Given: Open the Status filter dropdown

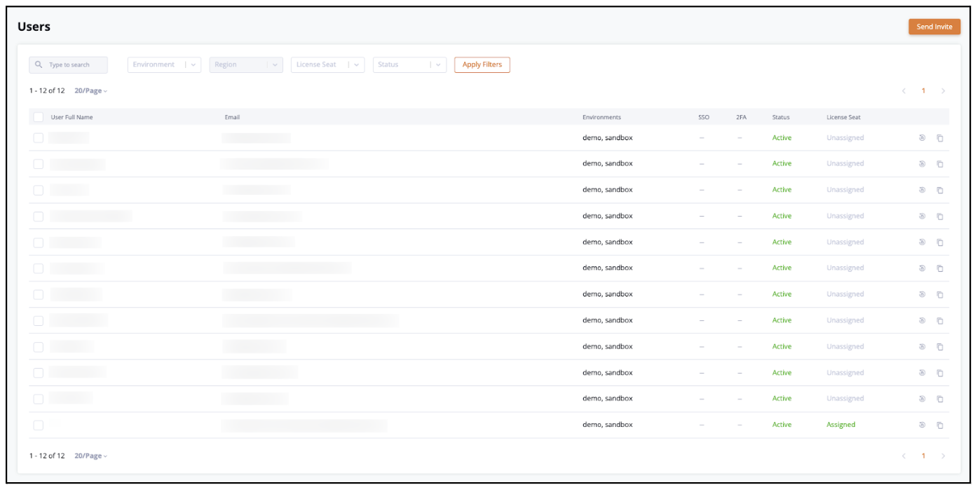Looking at the screenshot, I should point(409,64).
